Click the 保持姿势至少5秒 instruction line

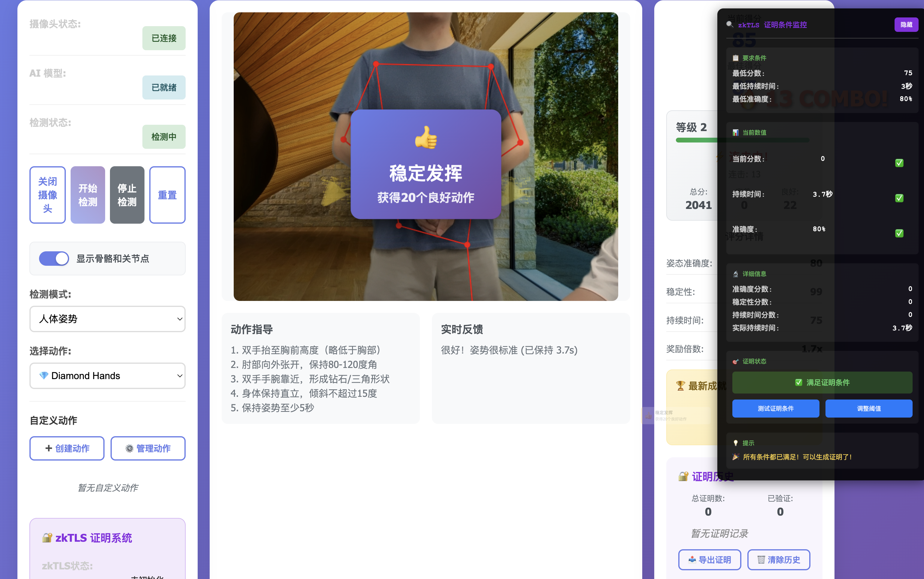272,408
